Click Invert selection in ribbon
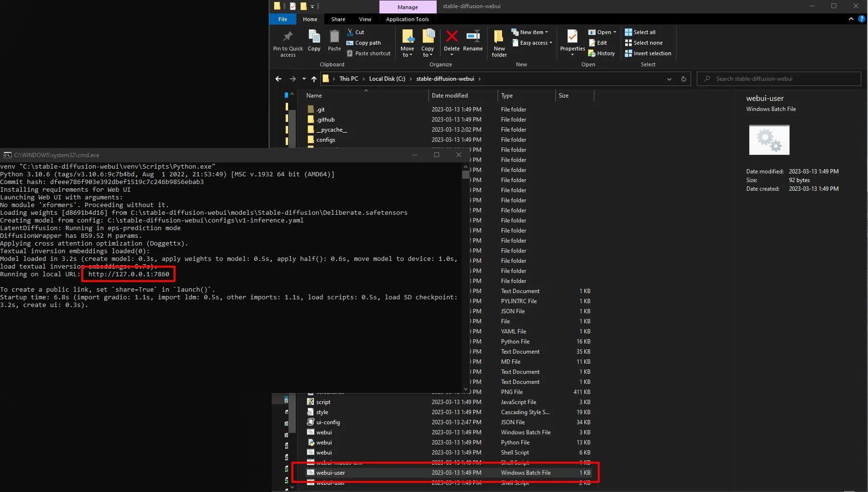The image size is (868, 492). [x=648, y=53]
